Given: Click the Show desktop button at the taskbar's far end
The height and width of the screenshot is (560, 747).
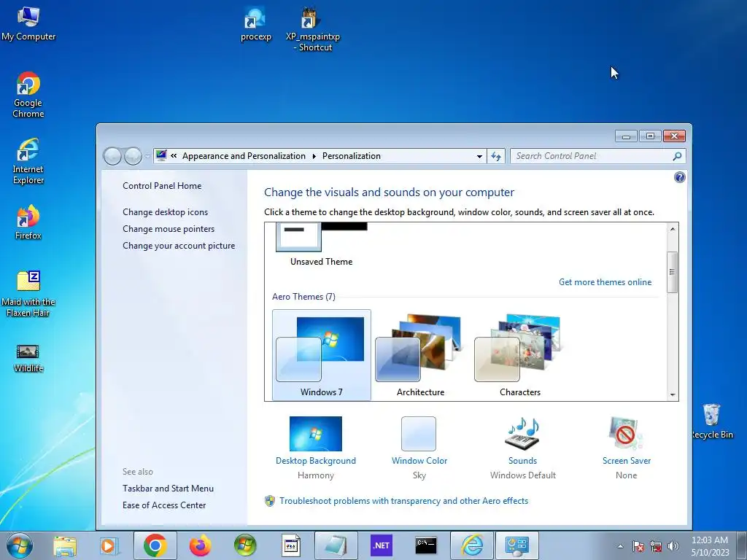Looking at the screenshot, I should (x=742, y=545).
